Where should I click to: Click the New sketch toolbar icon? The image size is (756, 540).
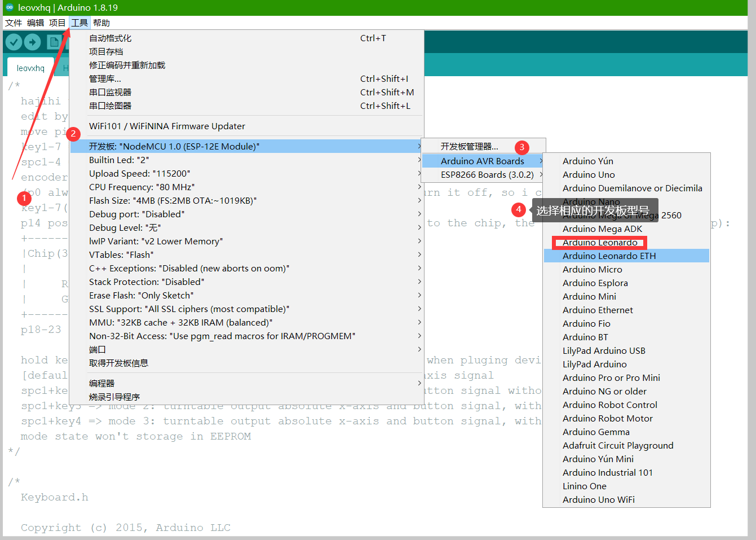pos(54,42)
